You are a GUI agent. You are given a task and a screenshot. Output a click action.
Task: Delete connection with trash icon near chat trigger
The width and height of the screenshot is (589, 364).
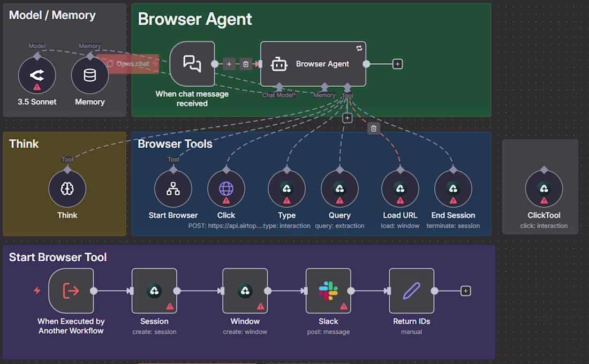(246, 64)
